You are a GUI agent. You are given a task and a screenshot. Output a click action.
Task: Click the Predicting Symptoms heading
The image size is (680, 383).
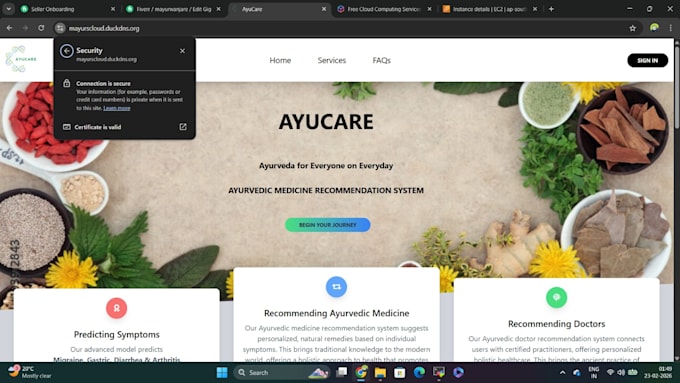116,334
